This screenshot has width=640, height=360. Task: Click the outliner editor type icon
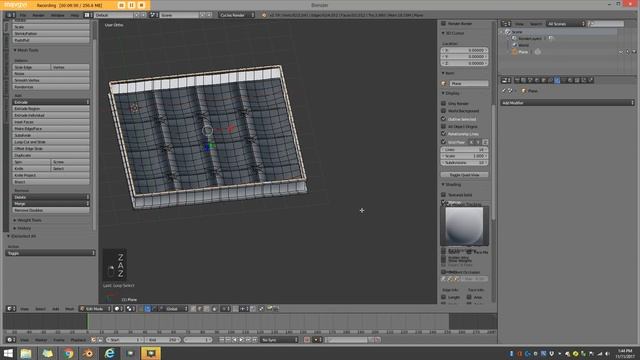tap(505, 24)
